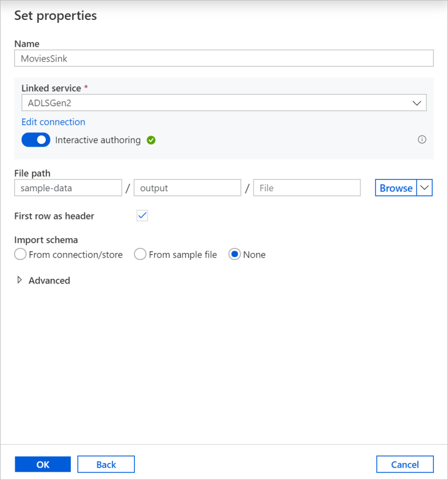Click the Name field containing MoviesSink
The height and width of the screenshot is (480, 448).
(223, 58)
